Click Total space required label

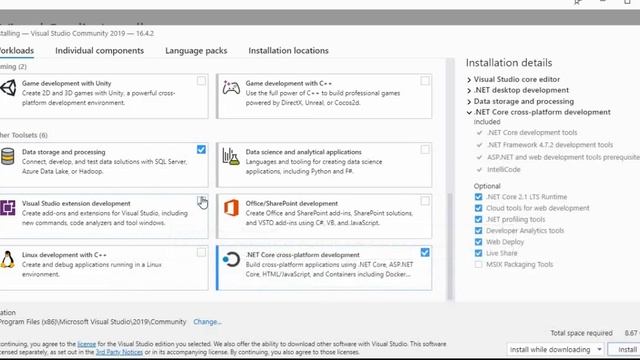[x=581, y=333]
